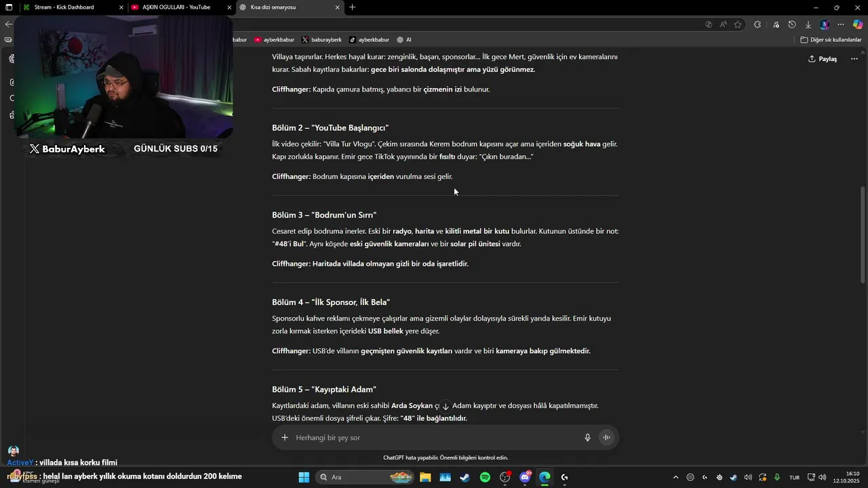
Task: Focus the Herhangi bir şey sor input
Action: click(435, 438)
